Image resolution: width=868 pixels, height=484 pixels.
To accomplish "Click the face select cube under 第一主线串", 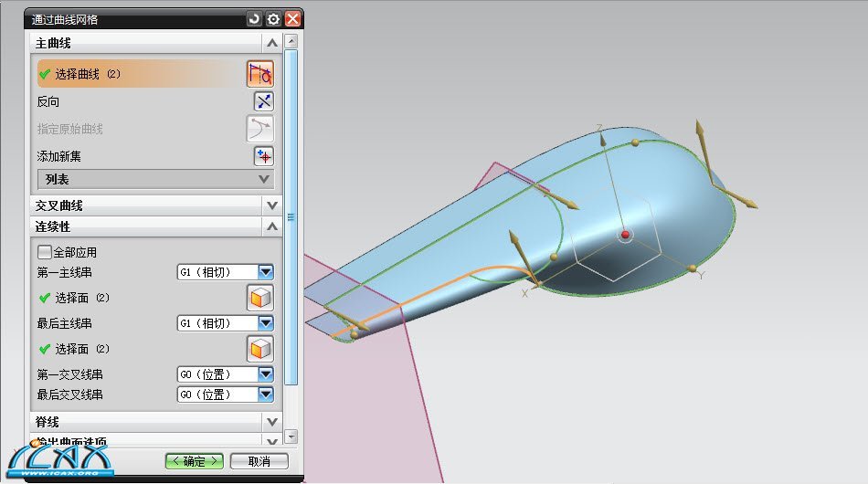I will [260, 298].
